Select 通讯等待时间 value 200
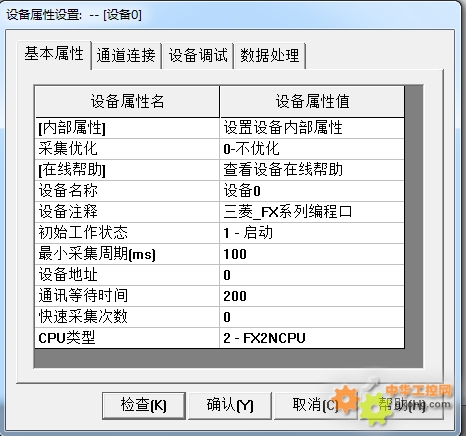 (312, 296)
